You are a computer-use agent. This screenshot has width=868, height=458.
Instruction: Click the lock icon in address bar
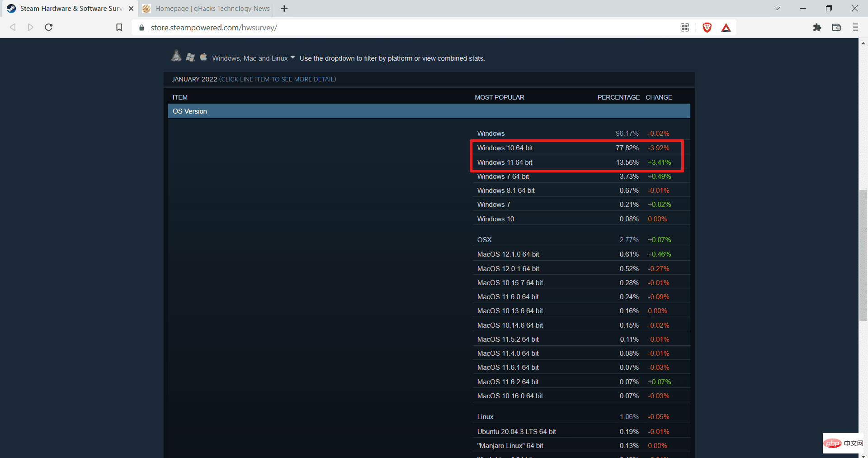click(142, 28)
